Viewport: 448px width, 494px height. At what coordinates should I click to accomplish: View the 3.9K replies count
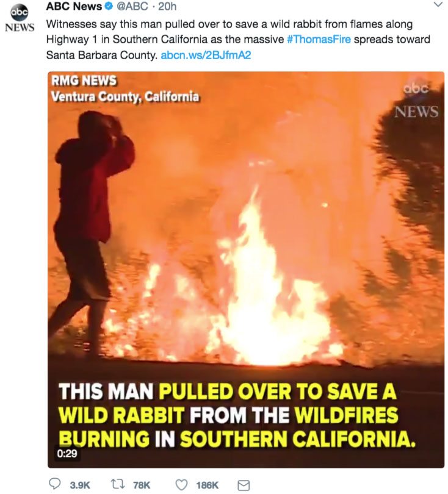(x=80, y=485)
